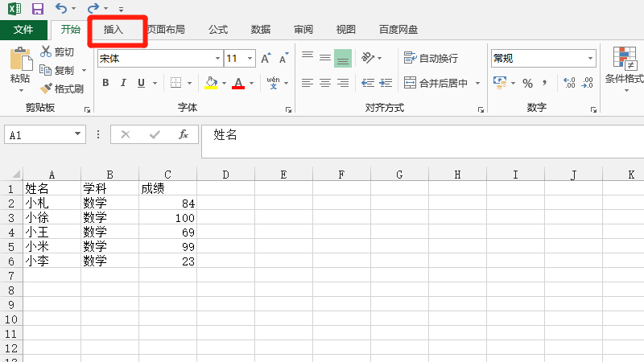Click Merge and Center (合并后居中) button

[435, 83]
